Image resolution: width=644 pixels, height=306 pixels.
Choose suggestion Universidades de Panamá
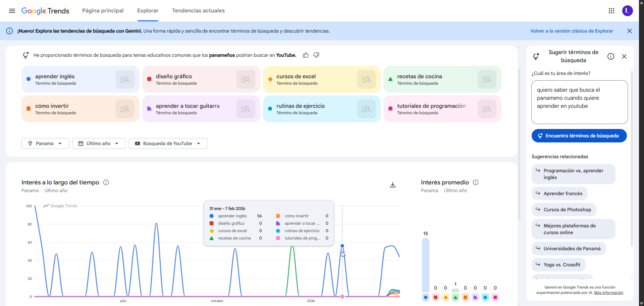[569, 249]
